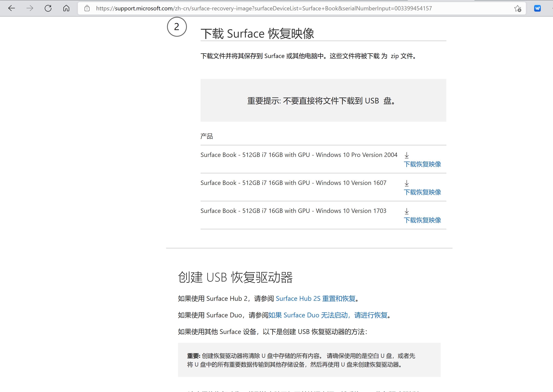Viewport: 553px width, 392px height.
Task: Open the Surface Hub 2S 重置和恢复 link
Action: [x=316, y=298]
